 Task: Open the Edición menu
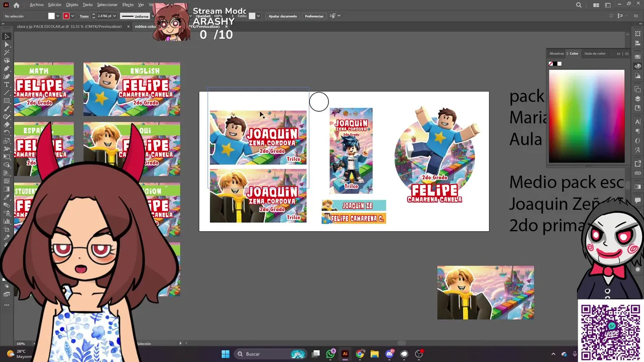click(54, 5)
